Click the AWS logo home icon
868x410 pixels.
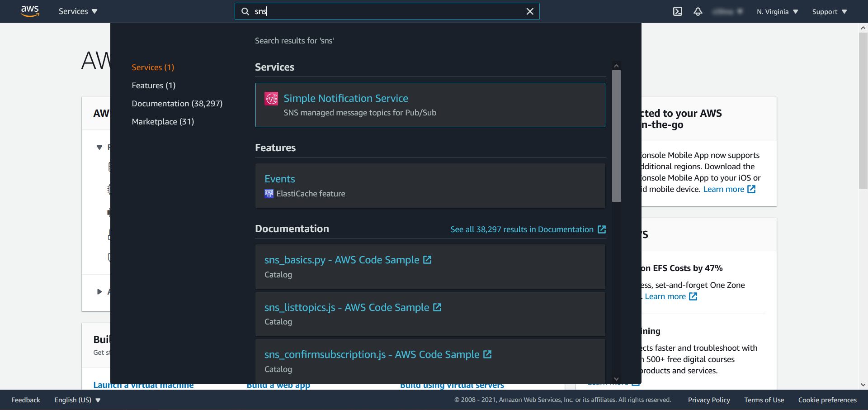pyautogui.click(x=30, y=11)
